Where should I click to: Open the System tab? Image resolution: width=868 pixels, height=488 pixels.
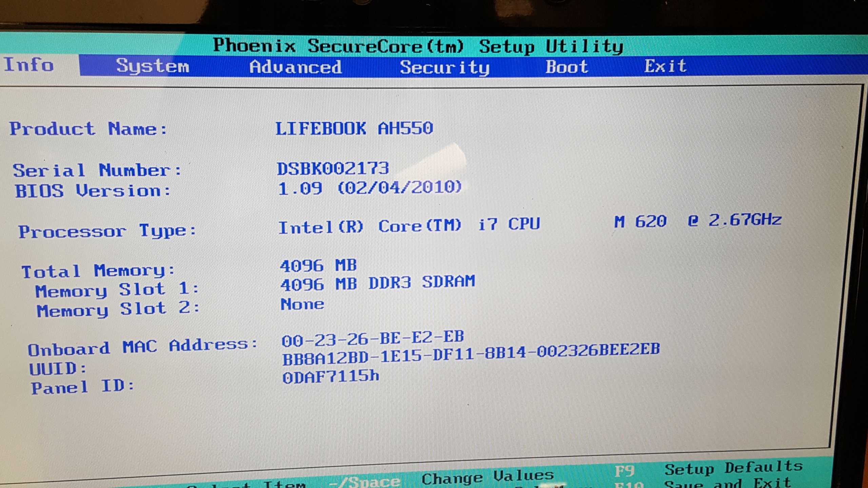(x=153, y=66)
